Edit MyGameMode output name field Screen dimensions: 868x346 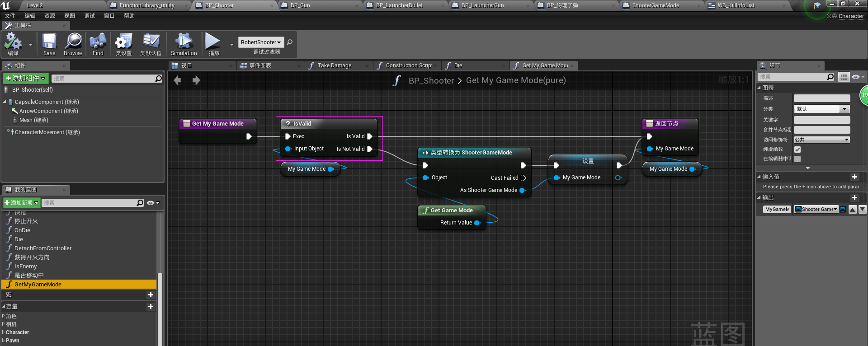pos(777,209)
